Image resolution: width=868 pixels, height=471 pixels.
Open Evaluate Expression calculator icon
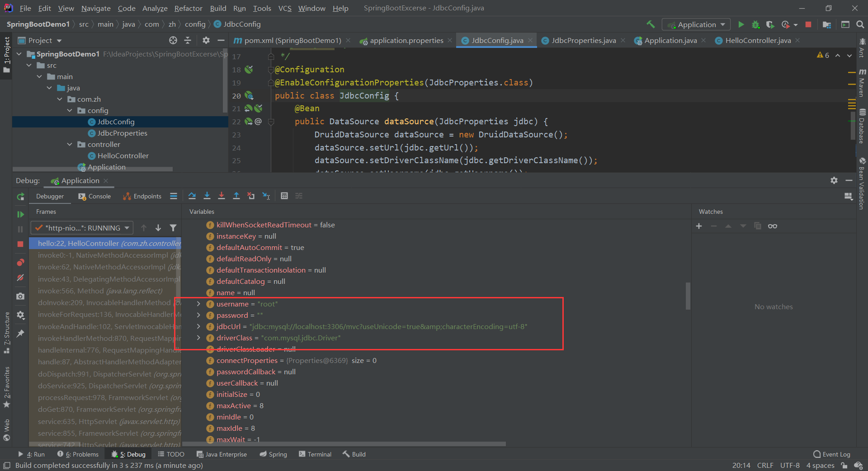[284, 196]
